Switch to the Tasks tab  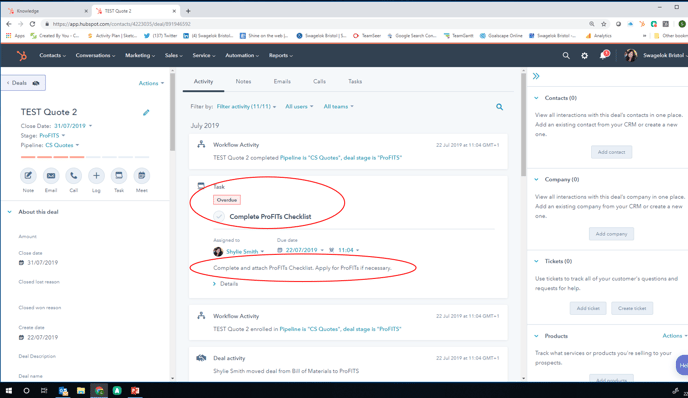(355, 82)
